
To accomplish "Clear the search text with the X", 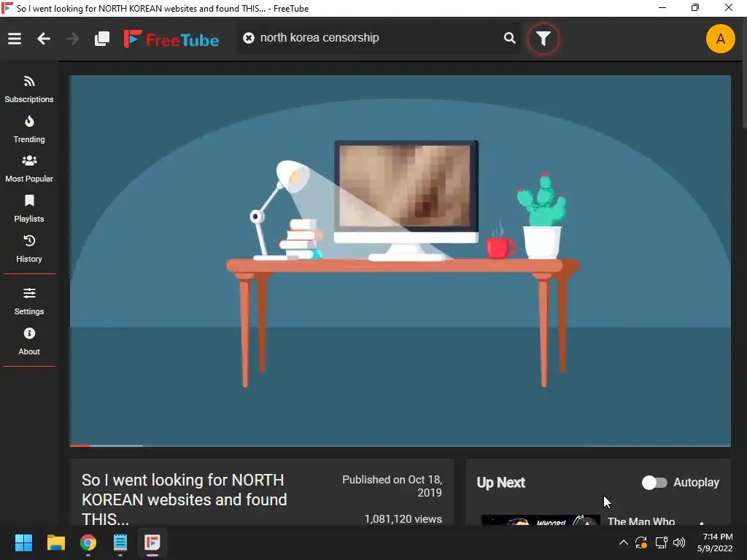I will pos(248,38).
